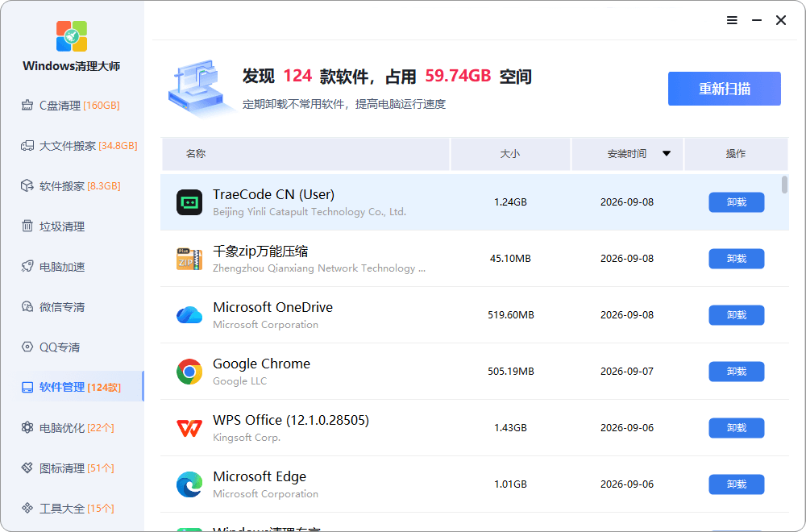Click the 大文件搬家 truck icon

coord(27,145)
